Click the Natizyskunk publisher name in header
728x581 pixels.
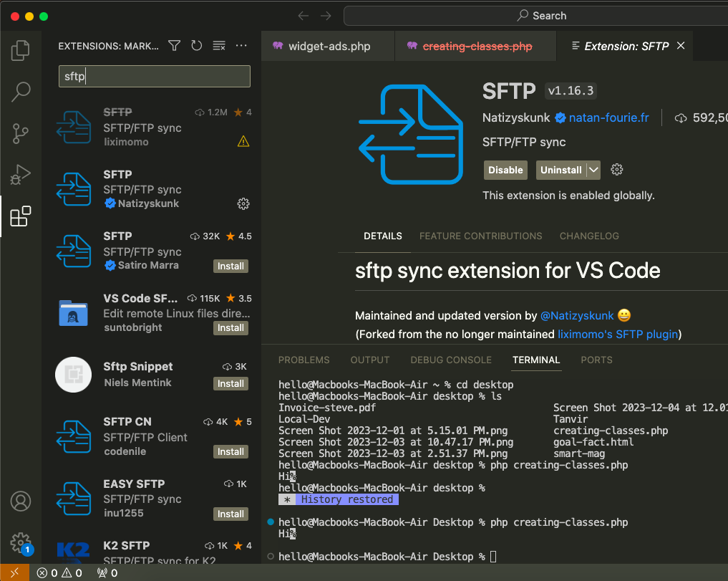point(516,117)
